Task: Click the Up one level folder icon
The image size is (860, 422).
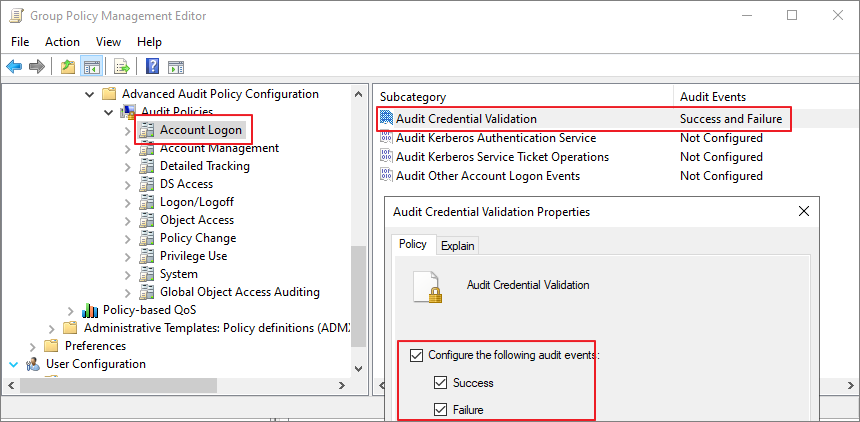Action: coord(68,67)
